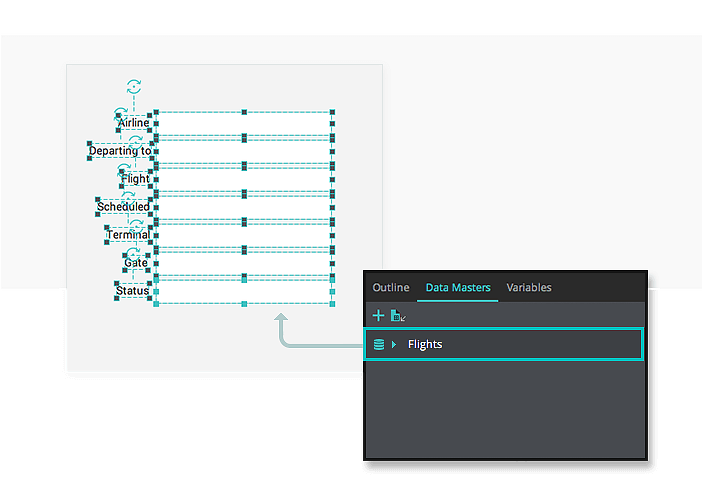Click the topmost rotate handle above form
The width and height of the screenshot is (702, 490).
point(134,86)
